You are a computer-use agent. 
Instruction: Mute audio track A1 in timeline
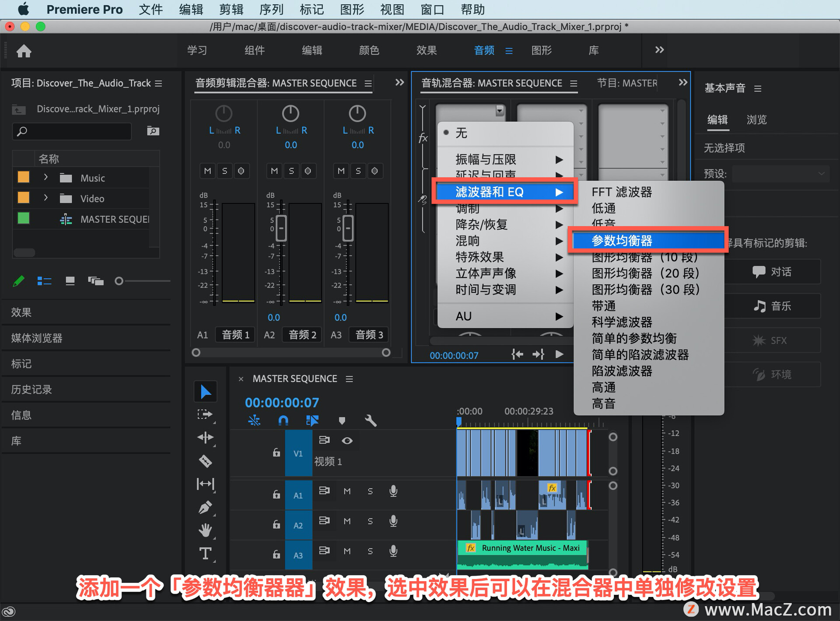pos(347,491)
